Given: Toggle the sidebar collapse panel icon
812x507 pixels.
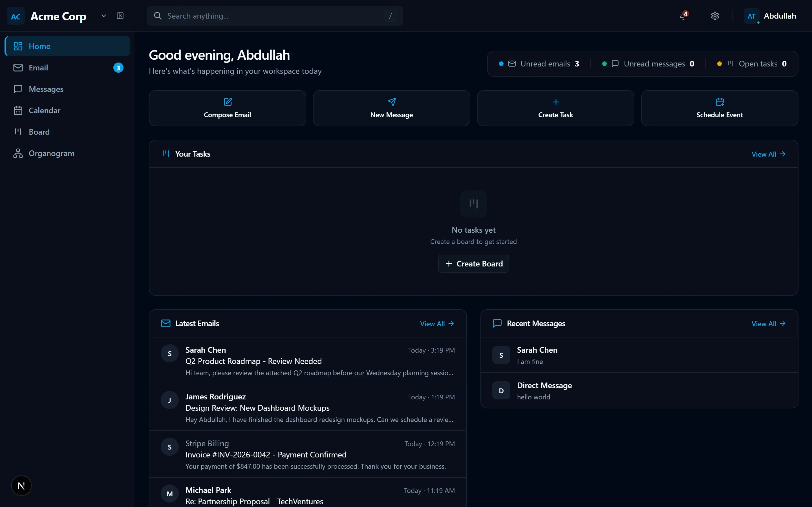Looking at the screenshot, I should [120, 16].
